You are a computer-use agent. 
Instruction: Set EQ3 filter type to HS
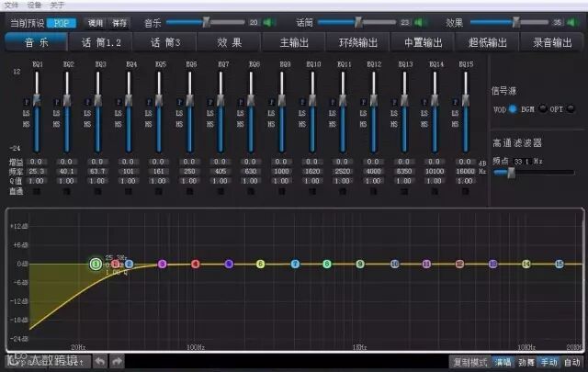pos(87,124)
